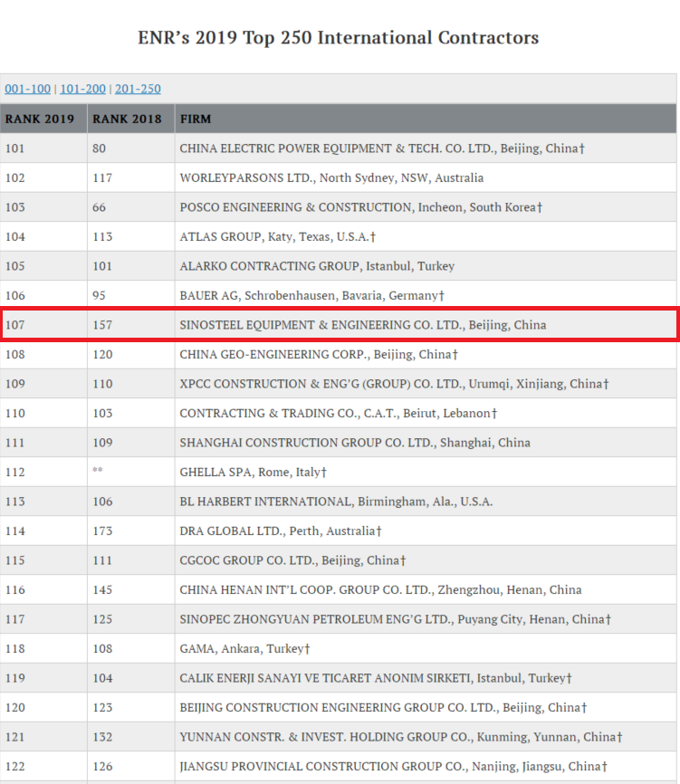The image size is (680, 784).
Task: Select Contracting & Trading Co., C.A.T. entry
Action: point(339,414)
